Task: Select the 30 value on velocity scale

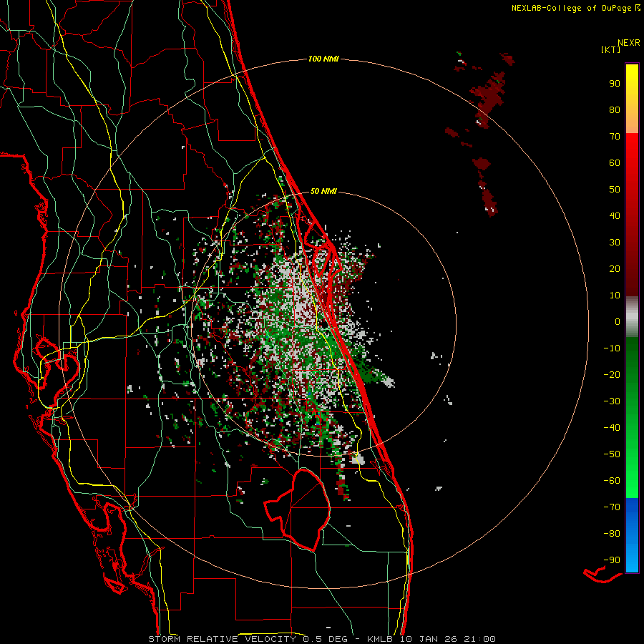Action: 615,243
